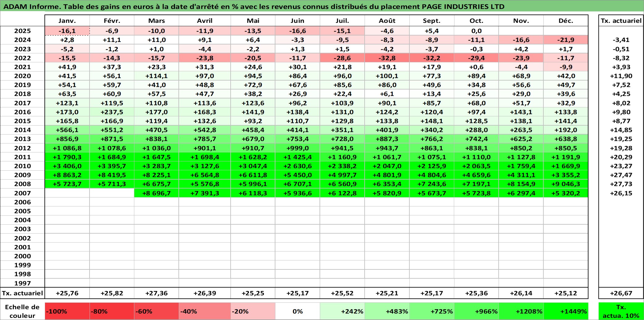644x320 pixels.
Task: Select the empty 2007 January cell
Action: click(x=67, y=193)
